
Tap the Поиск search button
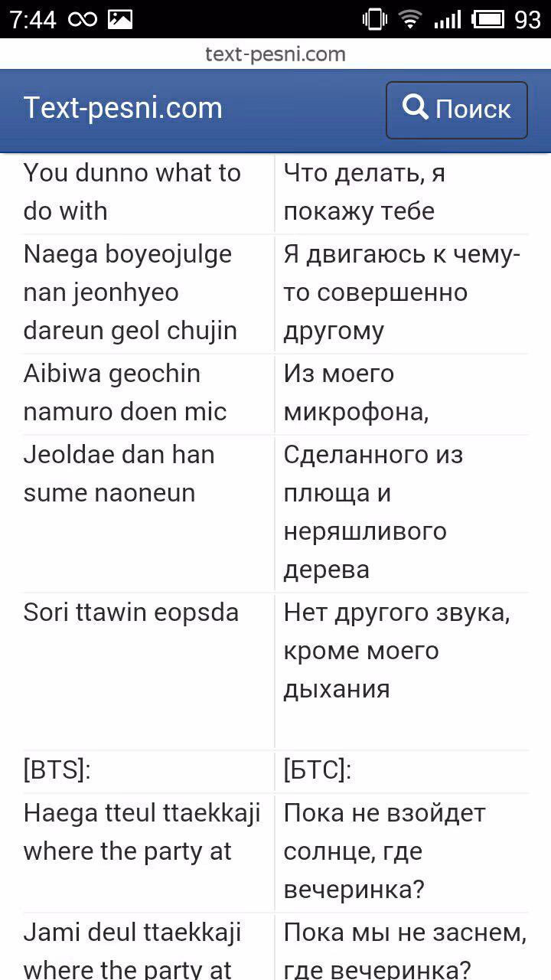[457, 110]
